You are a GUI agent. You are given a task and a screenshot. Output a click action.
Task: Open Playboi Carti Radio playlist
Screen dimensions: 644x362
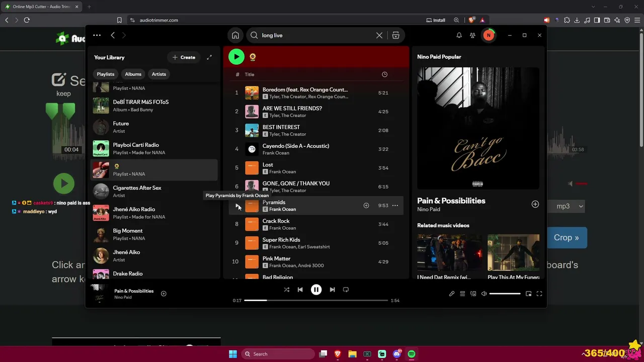(154, 148)
